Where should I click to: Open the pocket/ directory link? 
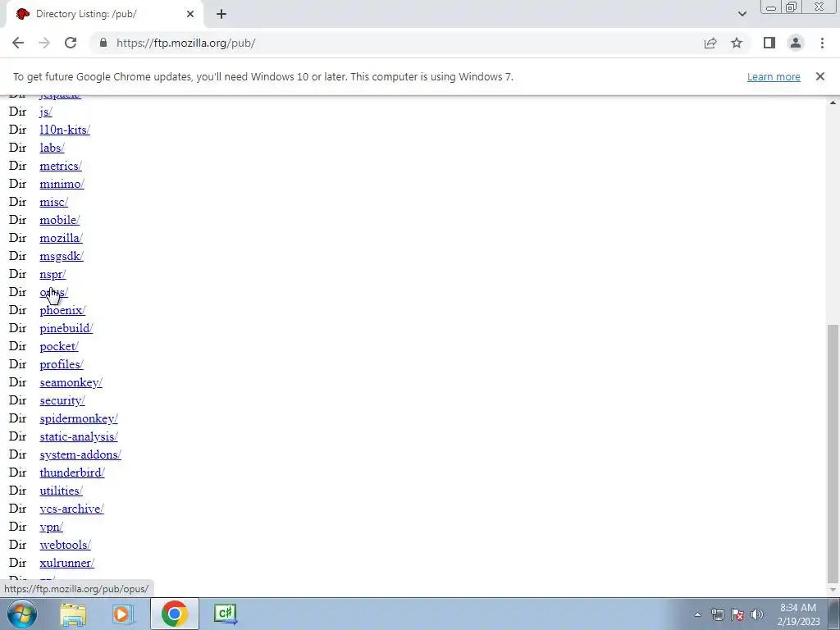(59, 347)
